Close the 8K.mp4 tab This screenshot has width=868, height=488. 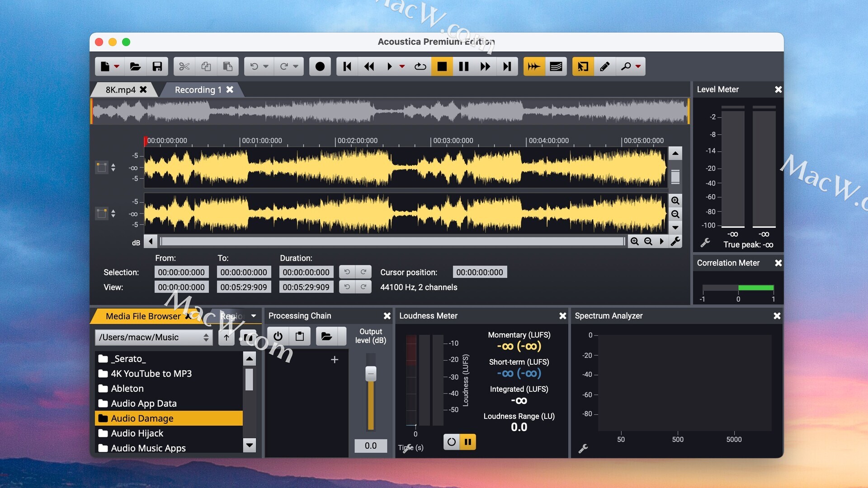click(143, 89)
